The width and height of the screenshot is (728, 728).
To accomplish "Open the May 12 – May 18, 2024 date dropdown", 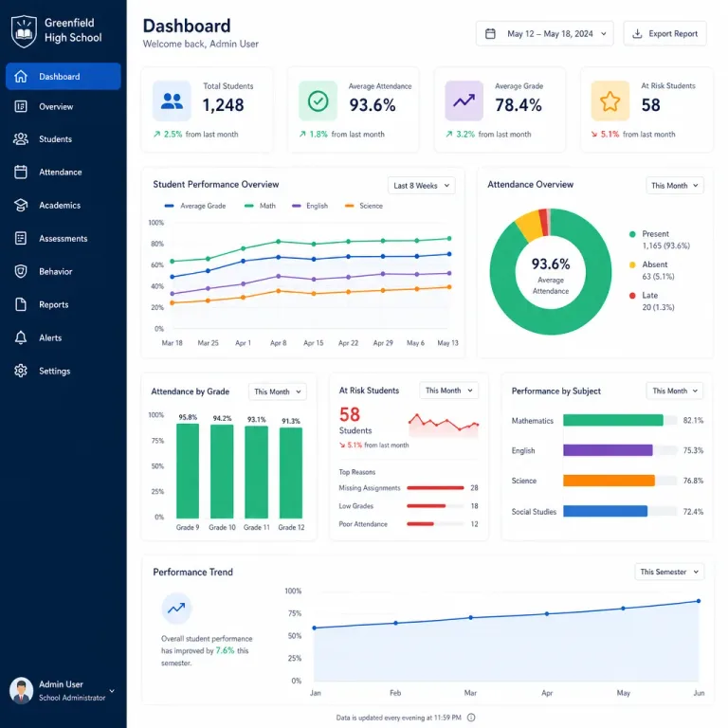I will 545,33.
